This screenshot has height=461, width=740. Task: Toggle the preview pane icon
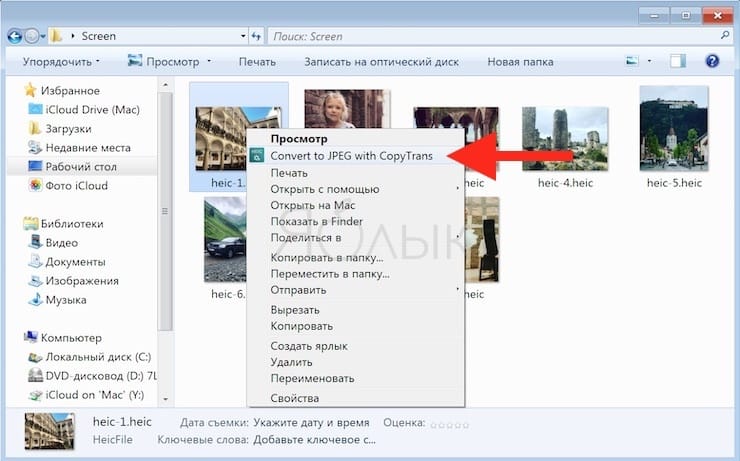pyautogui.click(x=678, y=61)
